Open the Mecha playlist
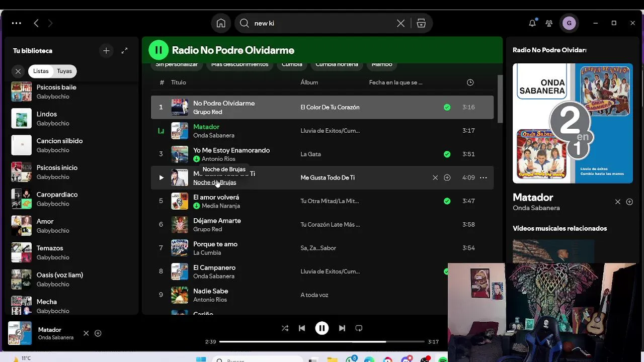The width and height of the screenshot is (644, 362). tap(72, 305)
